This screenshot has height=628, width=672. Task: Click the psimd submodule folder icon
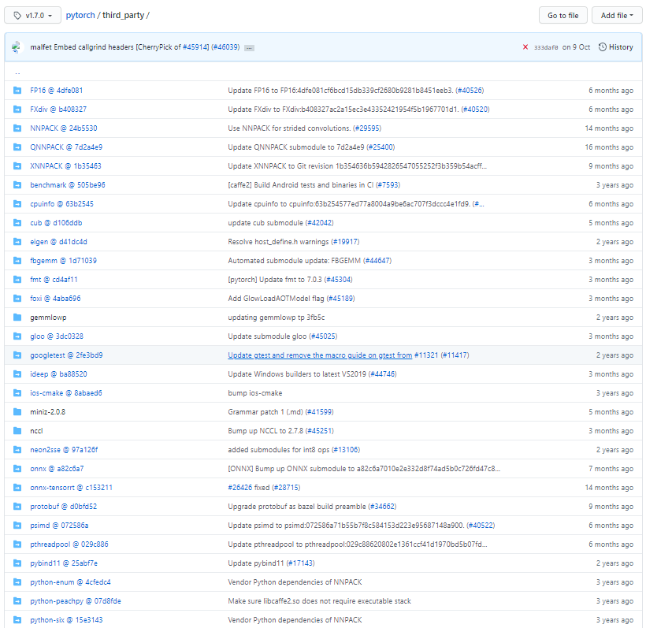click(17, 525)
